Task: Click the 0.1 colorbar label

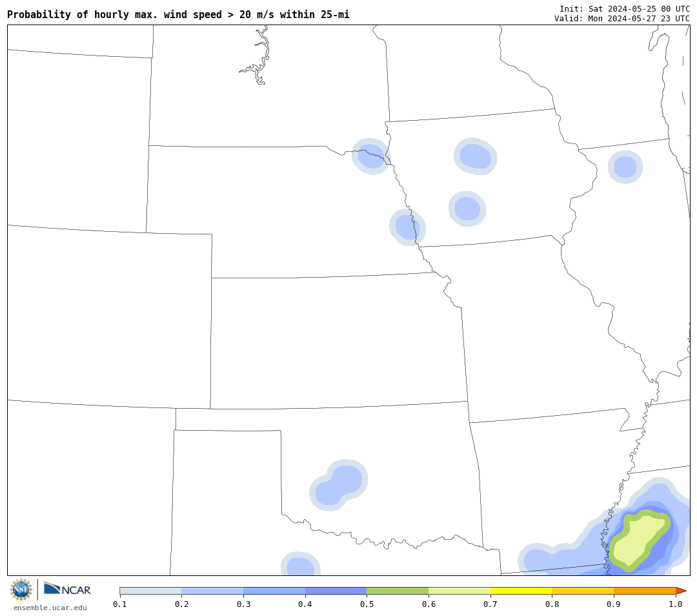Action: [119, 604]
